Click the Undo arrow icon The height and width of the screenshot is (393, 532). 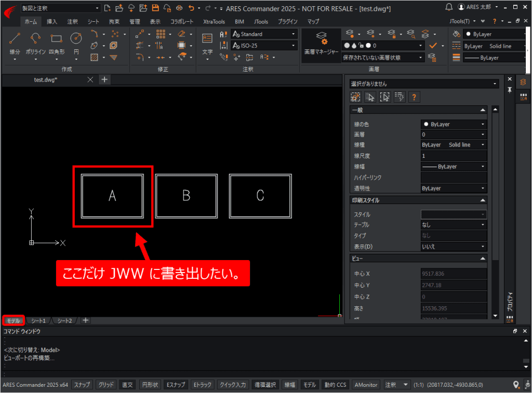pos(192,8)
